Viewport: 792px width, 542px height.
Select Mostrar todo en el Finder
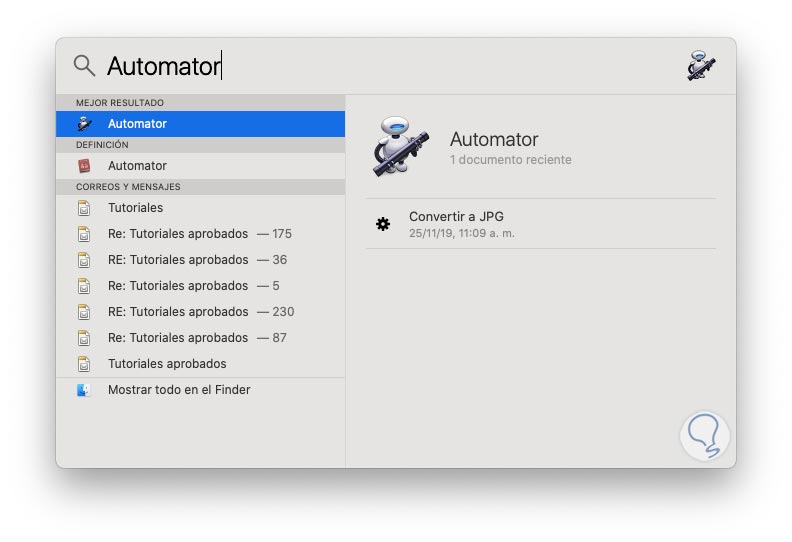[x=201, y=390]
